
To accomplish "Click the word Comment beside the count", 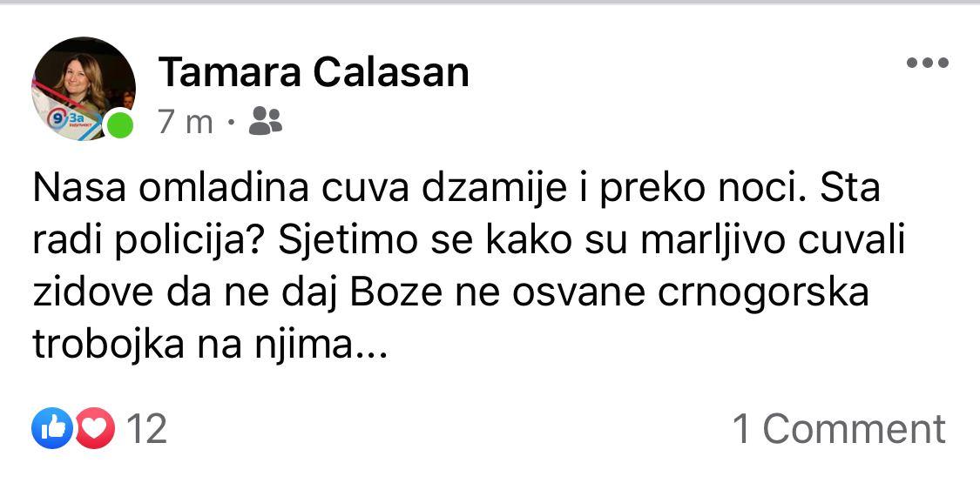I will 855,429.
